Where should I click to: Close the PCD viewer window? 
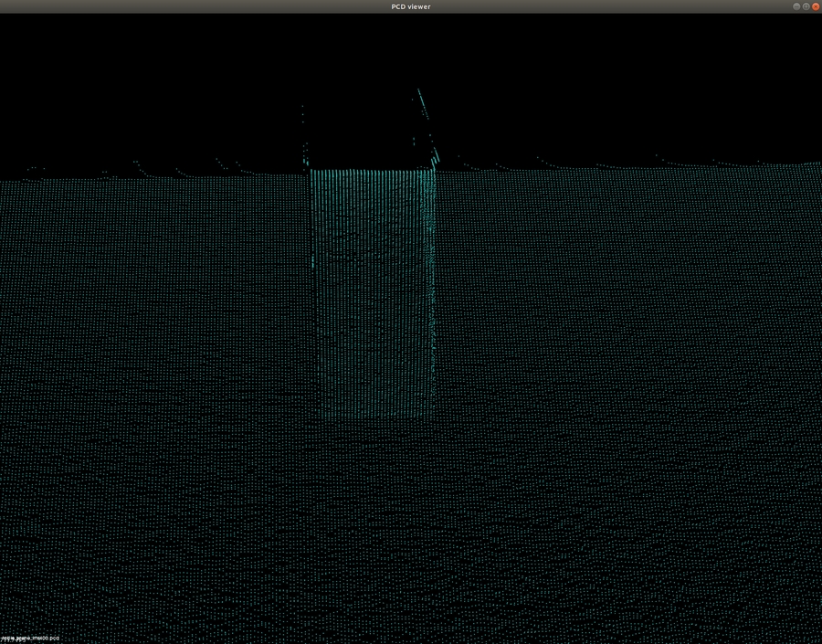click(x=816, y=6)
